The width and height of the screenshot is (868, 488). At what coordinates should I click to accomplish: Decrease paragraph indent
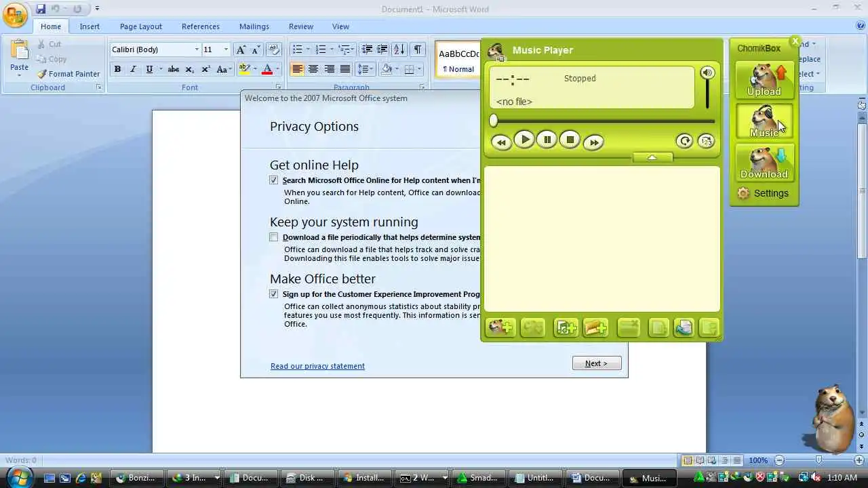point(367,49)
